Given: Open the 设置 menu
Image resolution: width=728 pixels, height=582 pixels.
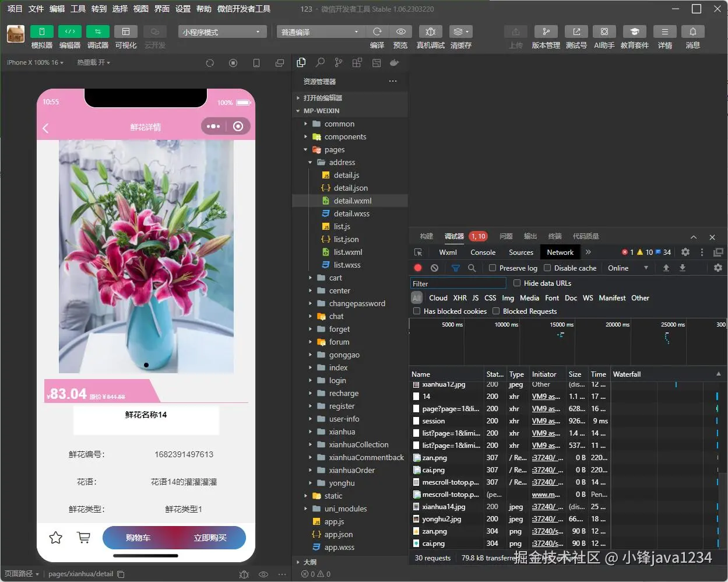Looking at the screenshot, I should pyautogui.click(x=183, y=9).
